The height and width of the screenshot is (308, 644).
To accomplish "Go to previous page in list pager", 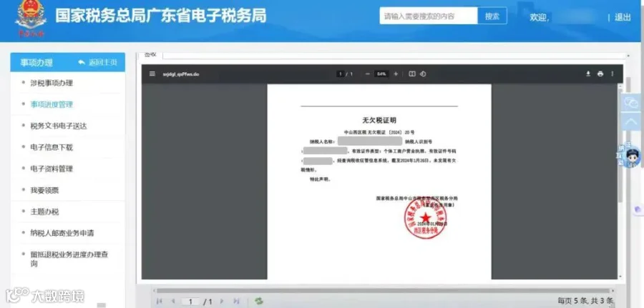I will pos(173,301).
